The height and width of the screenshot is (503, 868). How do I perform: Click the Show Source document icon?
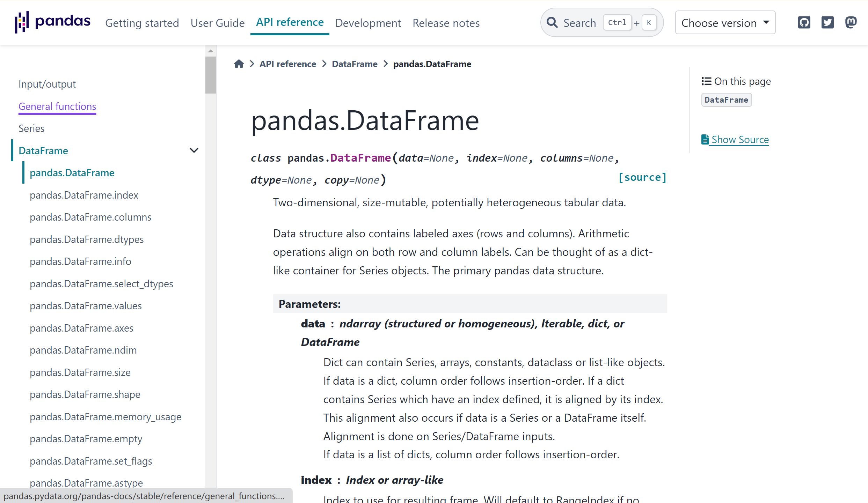point(705,140)
